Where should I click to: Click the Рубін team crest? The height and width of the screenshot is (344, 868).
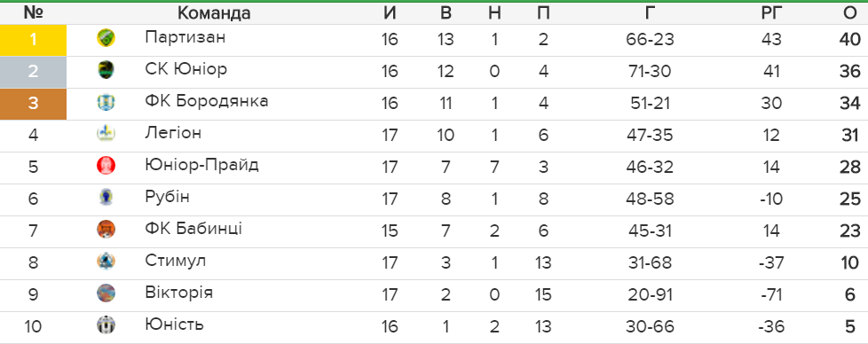(x=106, y=198)
